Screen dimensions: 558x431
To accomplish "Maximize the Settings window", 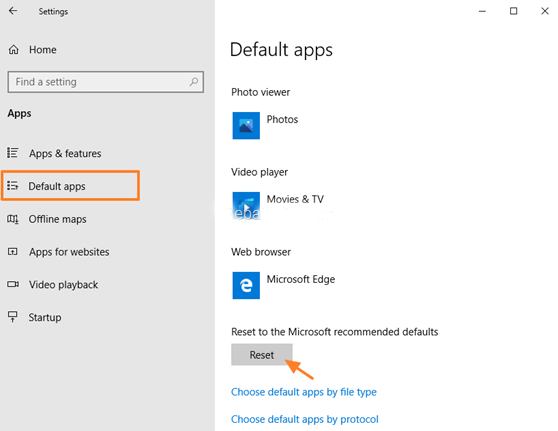I will tap(513, 11).
